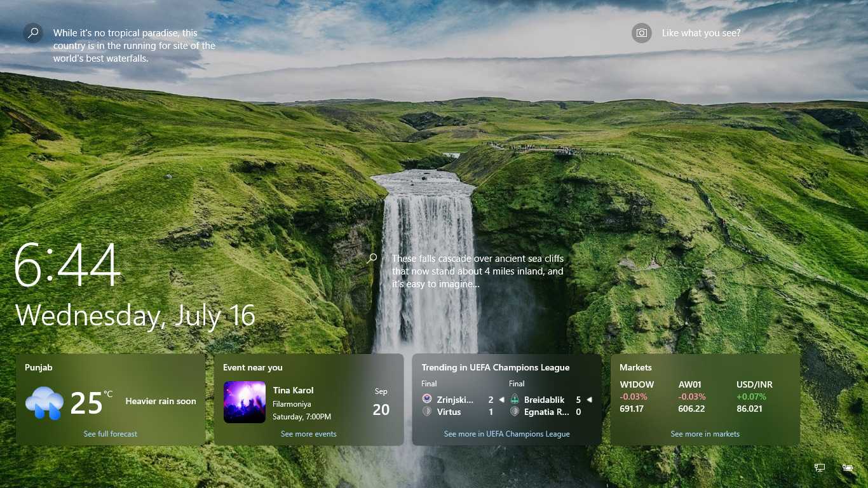Click the Egnatia R... team crest icon
Screen dimensions: 868x488
click(x=515, y=412)
